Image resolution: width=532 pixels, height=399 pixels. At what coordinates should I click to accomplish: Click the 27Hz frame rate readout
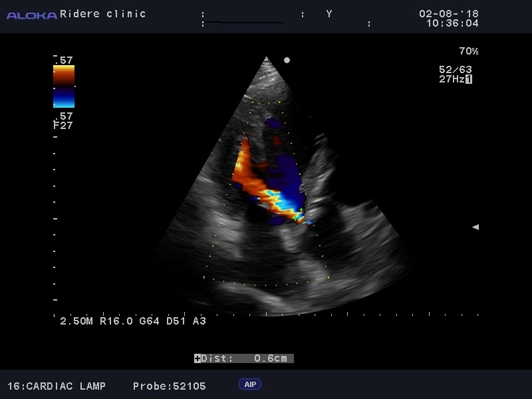(x=451, y=79)
